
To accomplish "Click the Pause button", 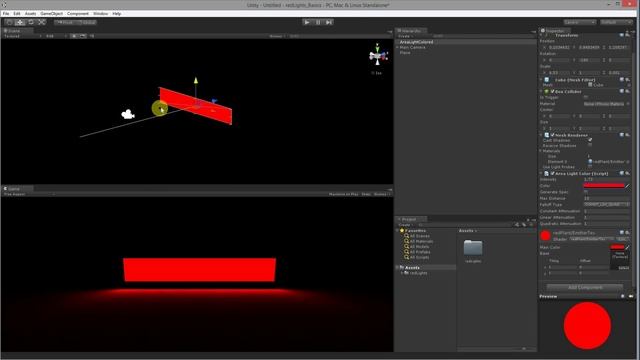I will [x=318, y=22].
